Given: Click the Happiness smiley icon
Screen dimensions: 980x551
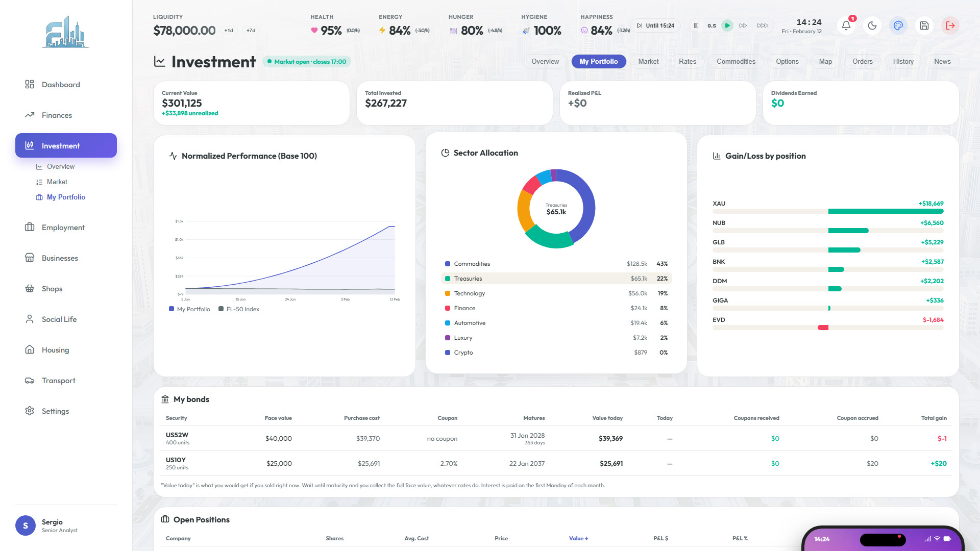Looking at the screenshot, I should [584, 31].
